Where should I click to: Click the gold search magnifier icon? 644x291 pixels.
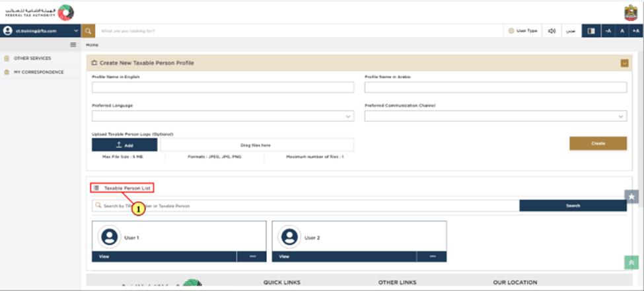tap(89, 30)
